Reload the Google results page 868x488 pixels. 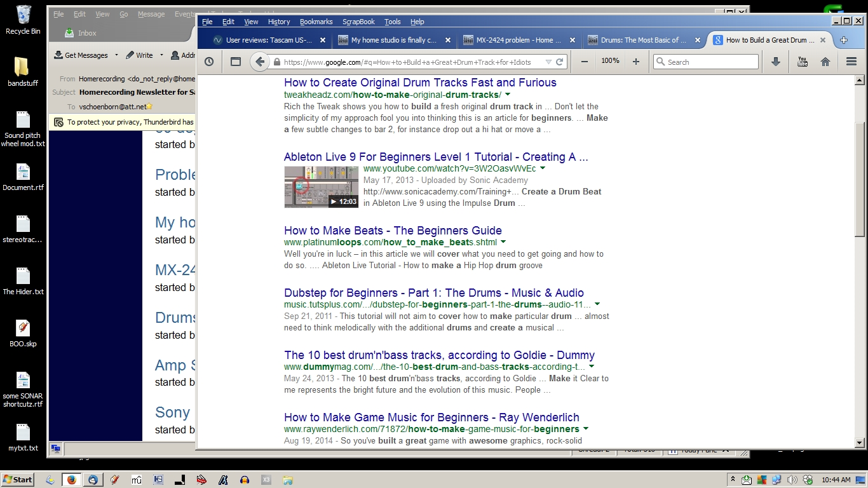[560, 62]
